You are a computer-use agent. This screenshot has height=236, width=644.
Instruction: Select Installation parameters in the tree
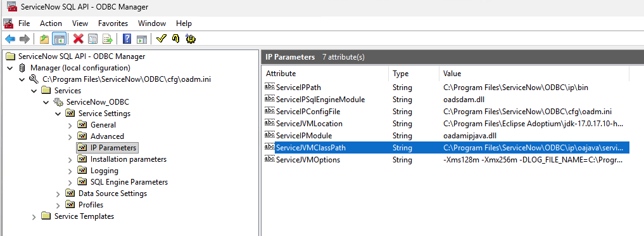coord(129,159)
